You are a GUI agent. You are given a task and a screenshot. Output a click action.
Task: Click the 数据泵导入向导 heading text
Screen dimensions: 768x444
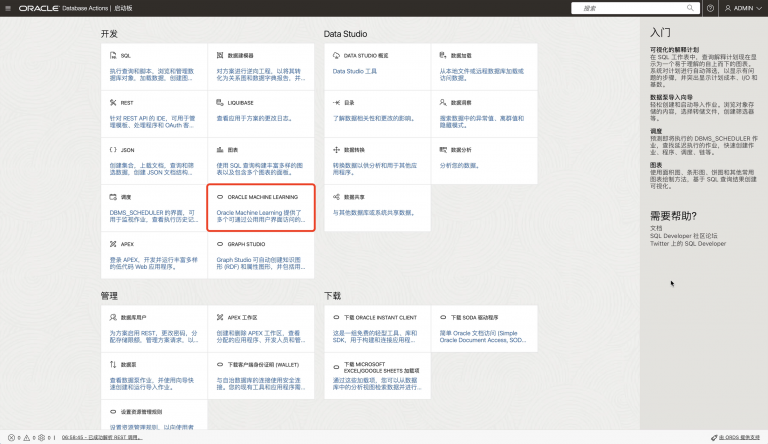pyautogui.click(x=671, y=97)
